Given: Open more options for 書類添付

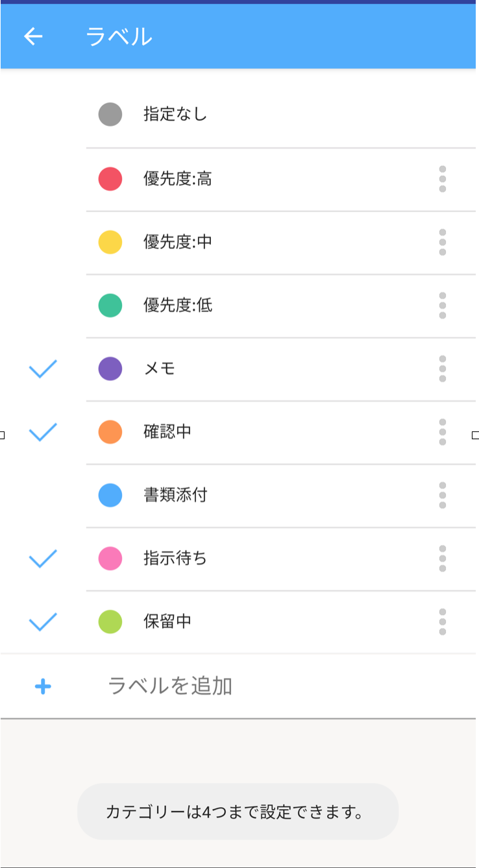Looking at the screenshot, I should [443, 495].
